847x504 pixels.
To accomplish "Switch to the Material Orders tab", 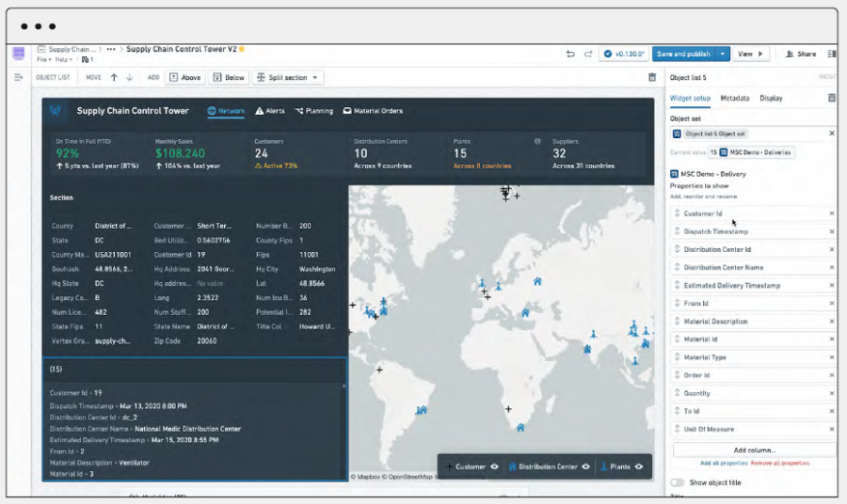I will click(x=374, y=111).
